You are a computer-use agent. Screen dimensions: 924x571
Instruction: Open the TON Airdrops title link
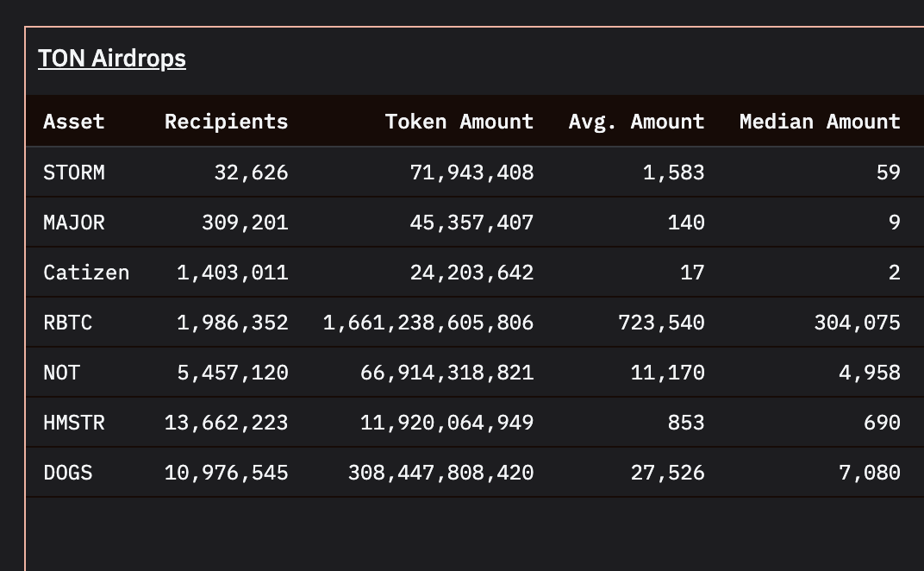coord(112,59)
